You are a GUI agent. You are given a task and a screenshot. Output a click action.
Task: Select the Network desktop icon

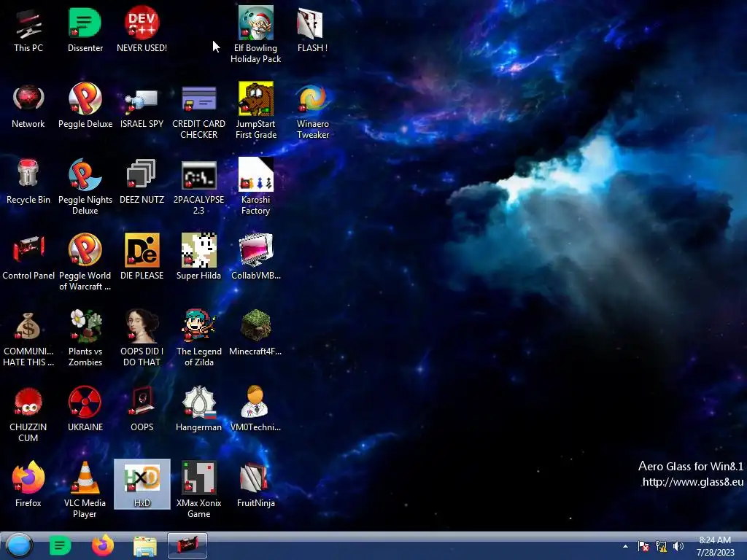tap(28, 106)
